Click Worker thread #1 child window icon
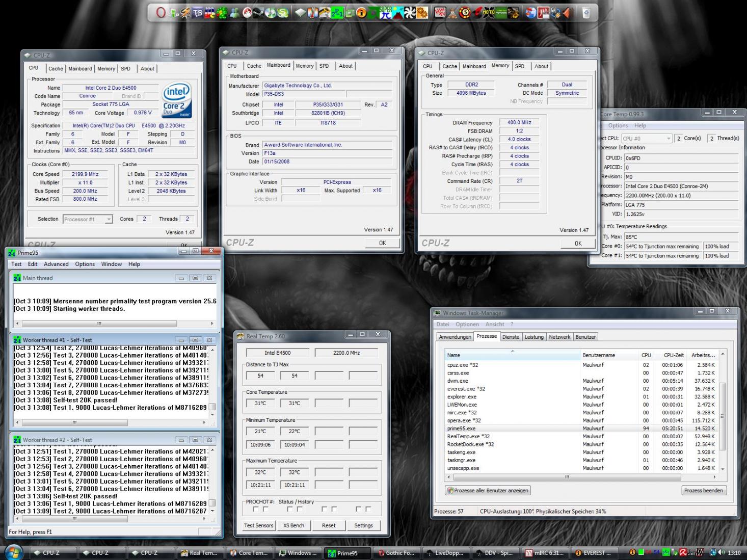 point(17,340)
